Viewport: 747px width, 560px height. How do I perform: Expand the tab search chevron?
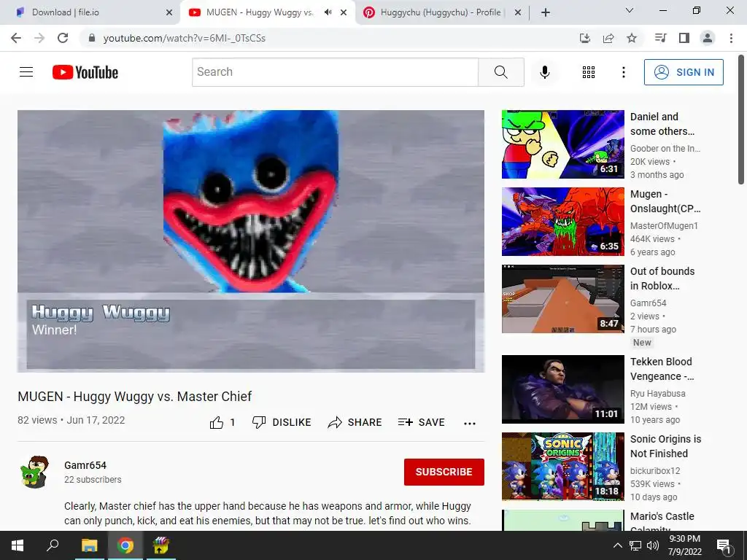pyautogui.click(x=630, y=10)
